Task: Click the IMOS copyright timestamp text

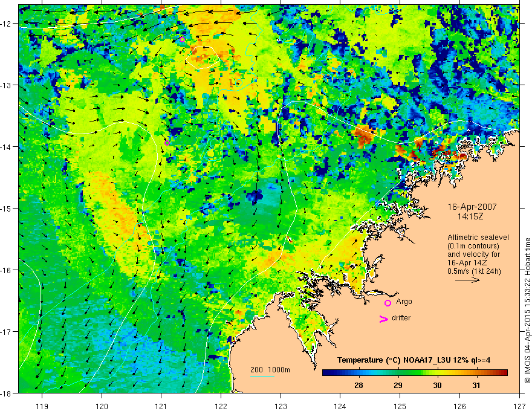Action: (x=528, y=311)
